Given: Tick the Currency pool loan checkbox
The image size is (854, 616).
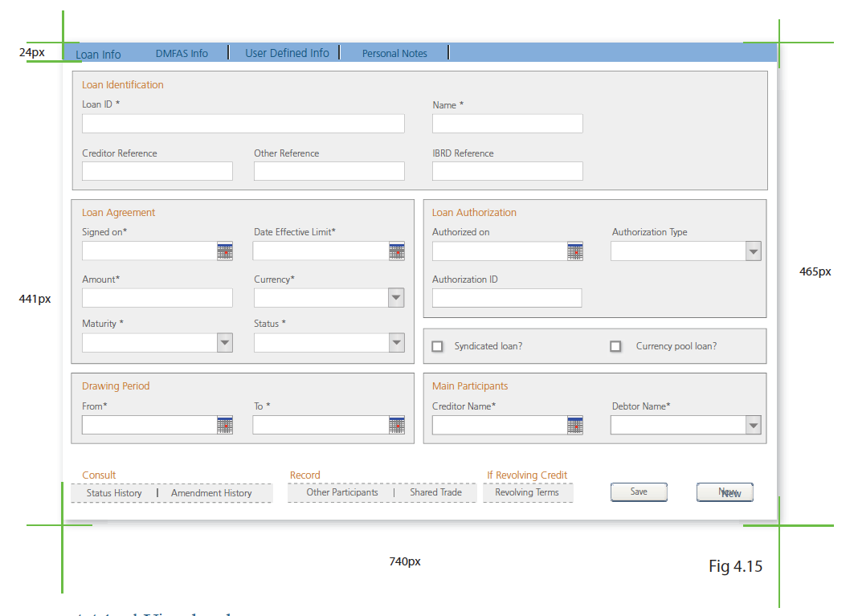Looking at the screenshot, I should (x=616, y=347).
